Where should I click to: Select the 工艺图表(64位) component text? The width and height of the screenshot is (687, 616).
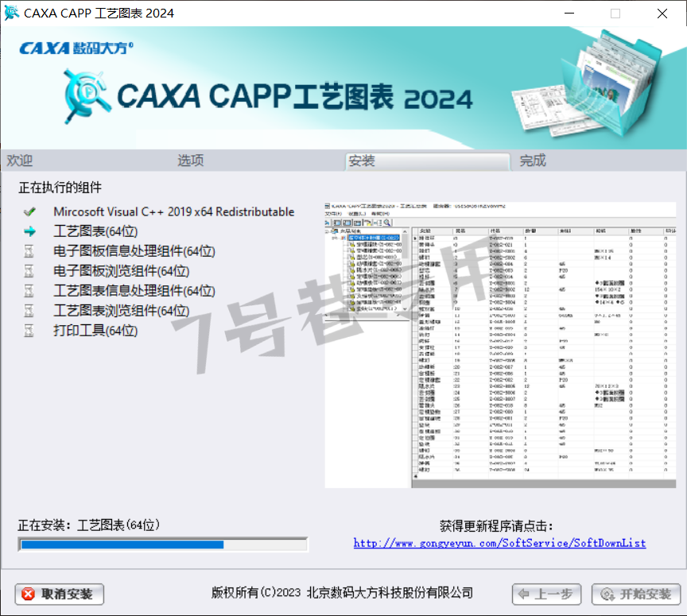[95, 231]
